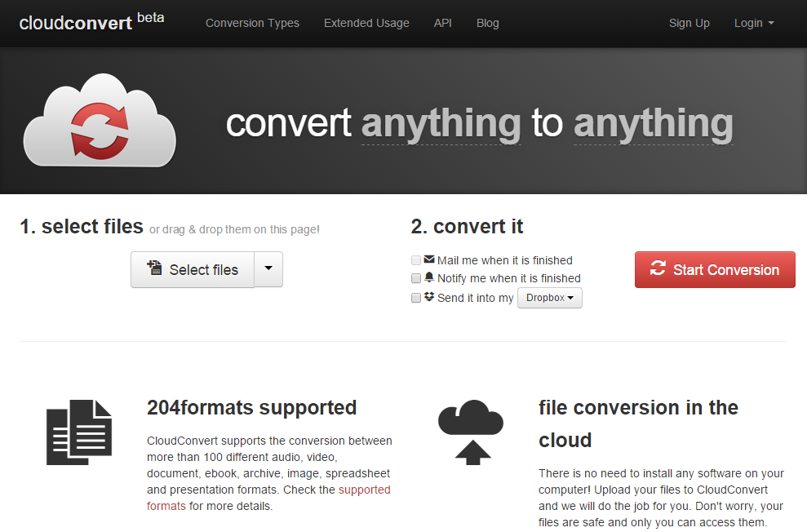
Task: Click '204formats supported' heading
Action: point(251,407)
